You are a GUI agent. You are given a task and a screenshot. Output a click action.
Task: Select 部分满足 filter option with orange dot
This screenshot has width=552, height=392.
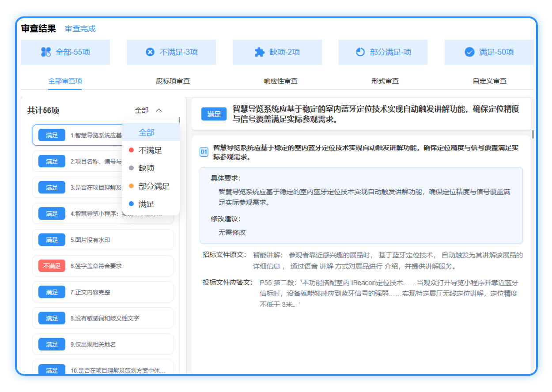pos(154,186)
